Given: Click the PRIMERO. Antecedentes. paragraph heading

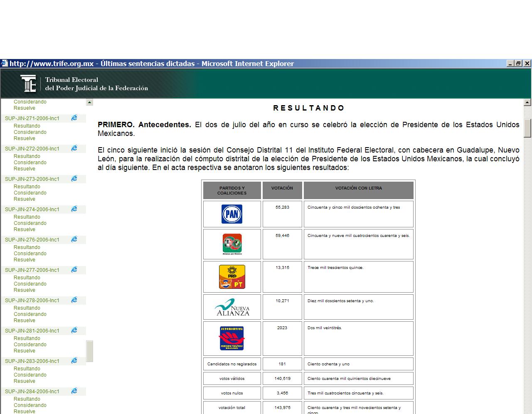Looking at the screenshot, I should tap(144, 125).
